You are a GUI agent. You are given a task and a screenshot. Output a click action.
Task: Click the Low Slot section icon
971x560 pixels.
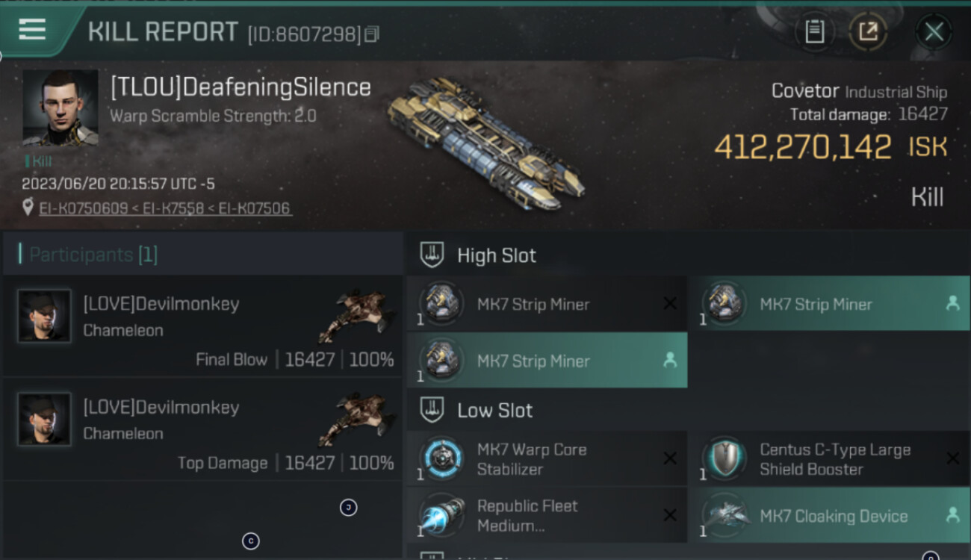[x=432, y=410]
